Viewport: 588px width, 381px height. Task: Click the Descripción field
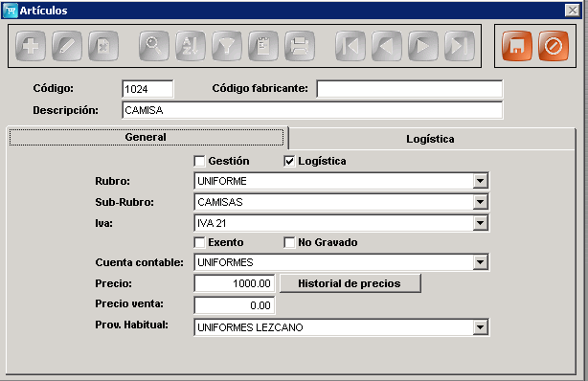312,110
